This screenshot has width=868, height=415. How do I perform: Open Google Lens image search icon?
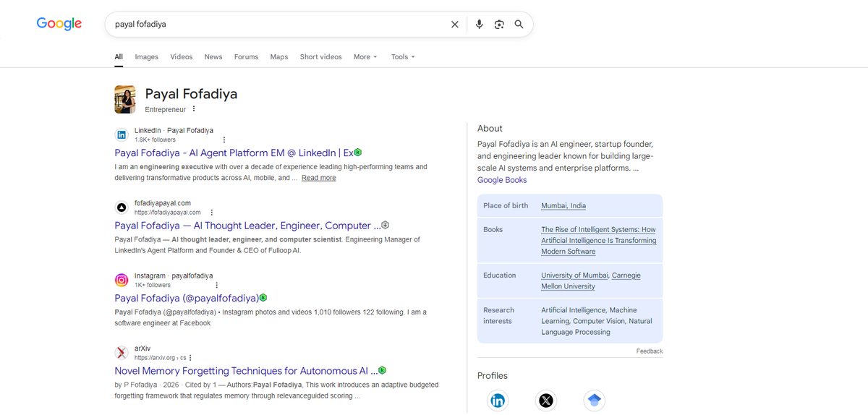tap(499, 24)
